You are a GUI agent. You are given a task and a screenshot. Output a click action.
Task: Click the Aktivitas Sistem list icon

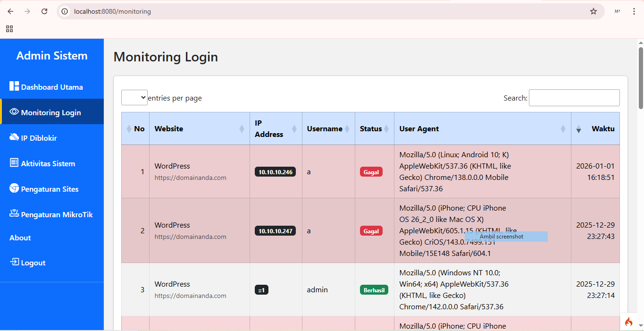14,163
